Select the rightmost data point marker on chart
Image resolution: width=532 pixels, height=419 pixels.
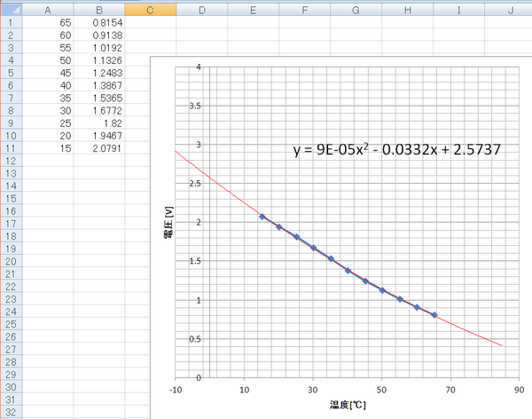point(434,314)
